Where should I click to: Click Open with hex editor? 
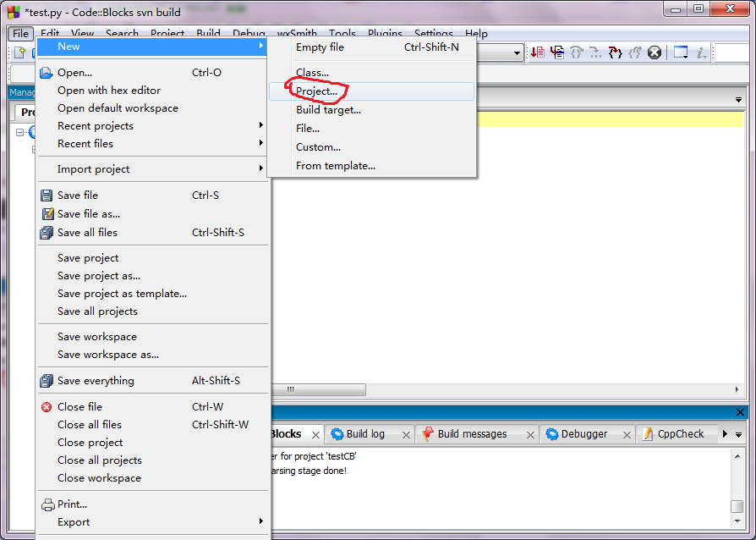[x=153, y=91]
